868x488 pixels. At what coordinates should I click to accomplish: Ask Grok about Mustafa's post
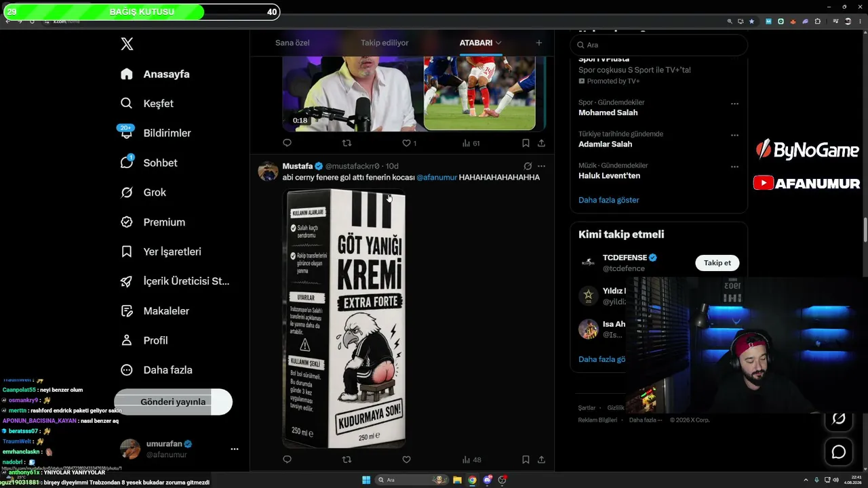click(527, 166)
